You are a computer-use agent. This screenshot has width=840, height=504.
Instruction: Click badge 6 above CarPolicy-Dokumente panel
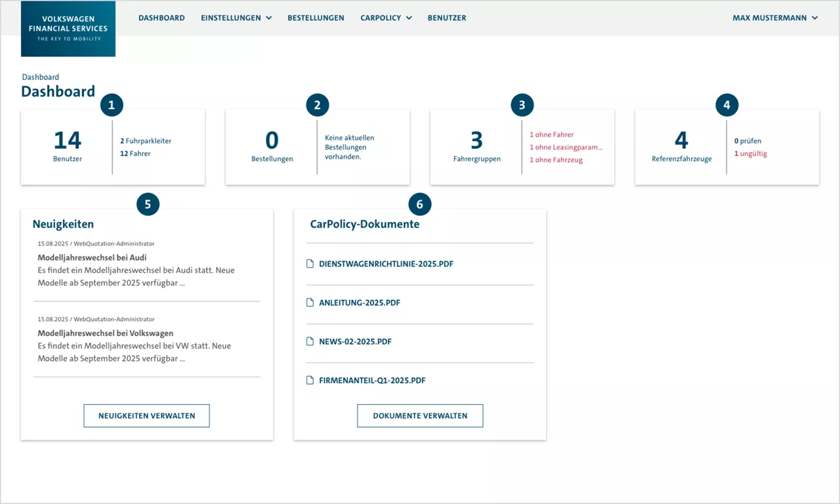point(419,204)
